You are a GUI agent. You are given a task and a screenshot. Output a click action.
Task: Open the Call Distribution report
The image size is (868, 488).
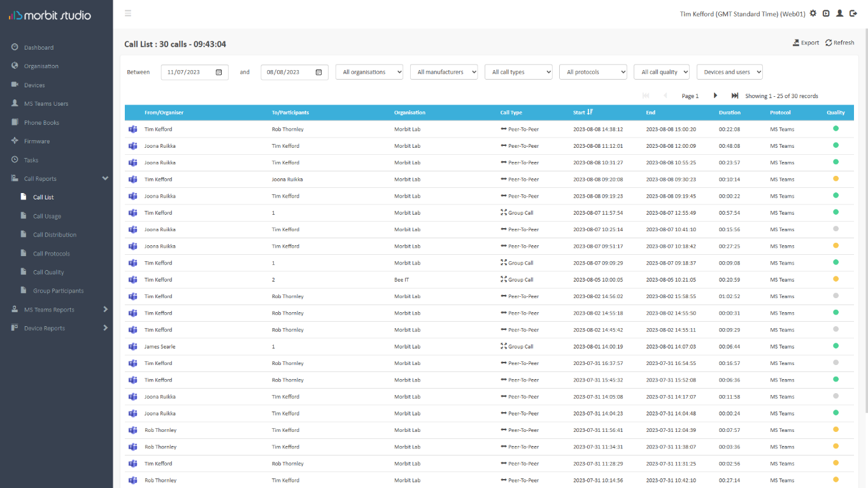pyautogui.click(x=55, y=234)
